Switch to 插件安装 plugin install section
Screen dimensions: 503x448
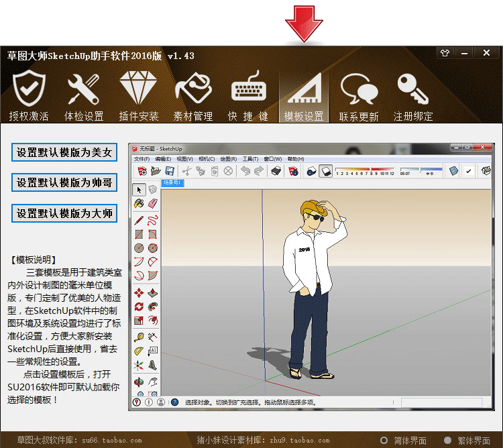(x=139, y=95)
